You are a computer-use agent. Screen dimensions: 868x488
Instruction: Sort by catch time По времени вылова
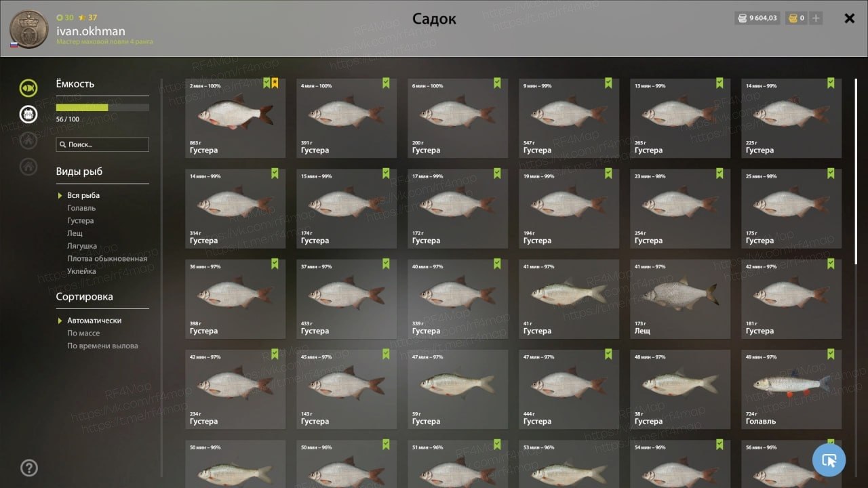pos(102,346)
